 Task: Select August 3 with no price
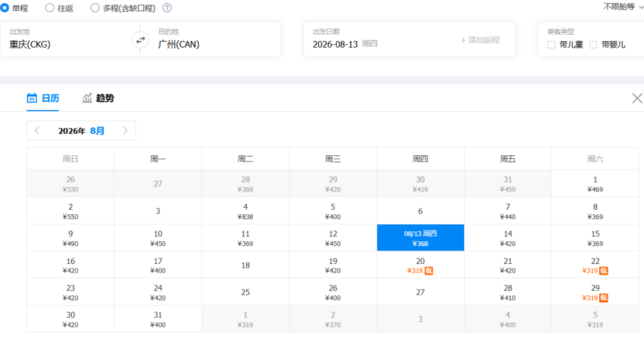pos(158,211)
